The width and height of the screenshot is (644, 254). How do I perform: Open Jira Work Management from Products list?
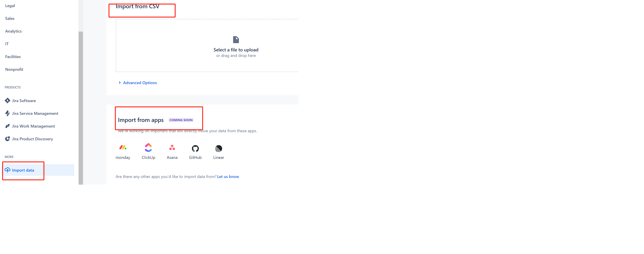click(34, 126)
